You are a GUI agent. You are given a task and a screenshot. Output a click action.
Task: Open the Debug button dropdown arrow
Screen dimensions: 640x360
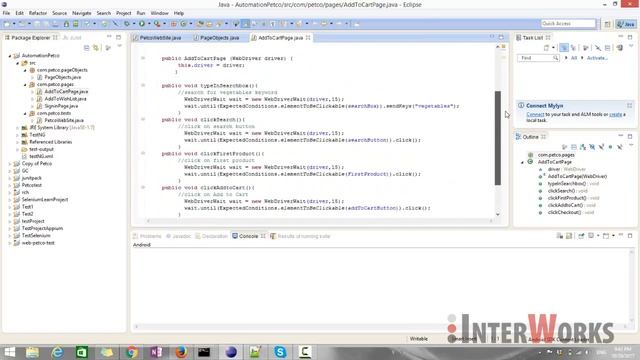[134, 24]
